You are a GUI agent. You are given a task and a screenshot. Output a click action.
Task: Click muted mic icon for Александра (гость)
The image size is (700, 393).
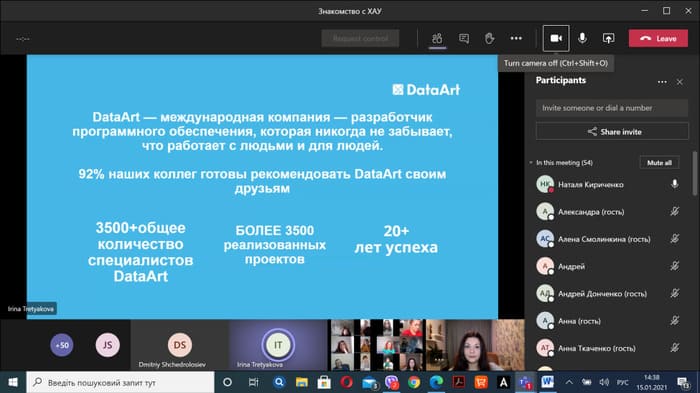(x=675, y=211)
